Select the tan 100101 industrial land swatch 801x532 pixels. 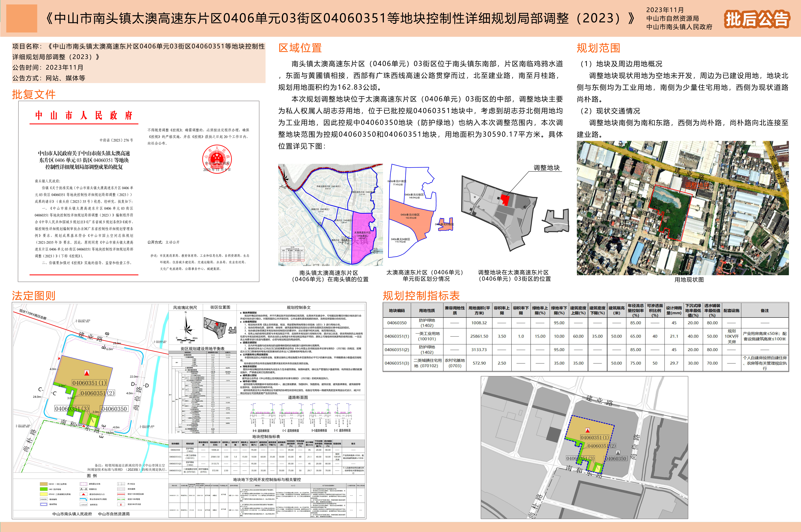coord(44,484)
